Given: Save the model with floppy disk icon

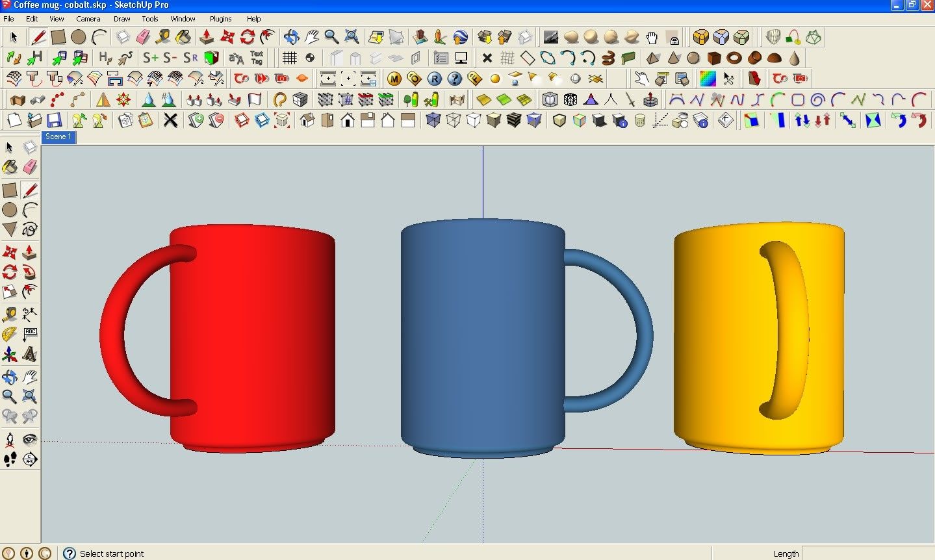Looking at the screenshot, I should point(54,120).
